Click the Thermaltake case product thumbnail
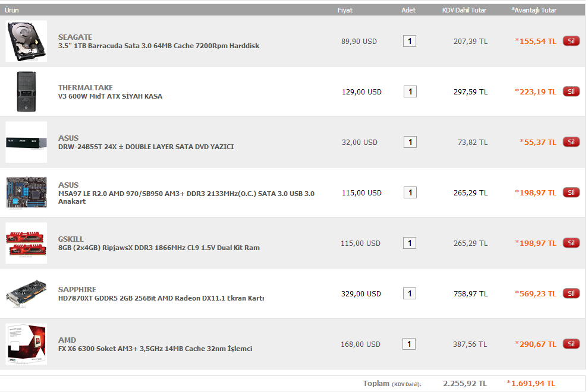 [x=26, y=91]
